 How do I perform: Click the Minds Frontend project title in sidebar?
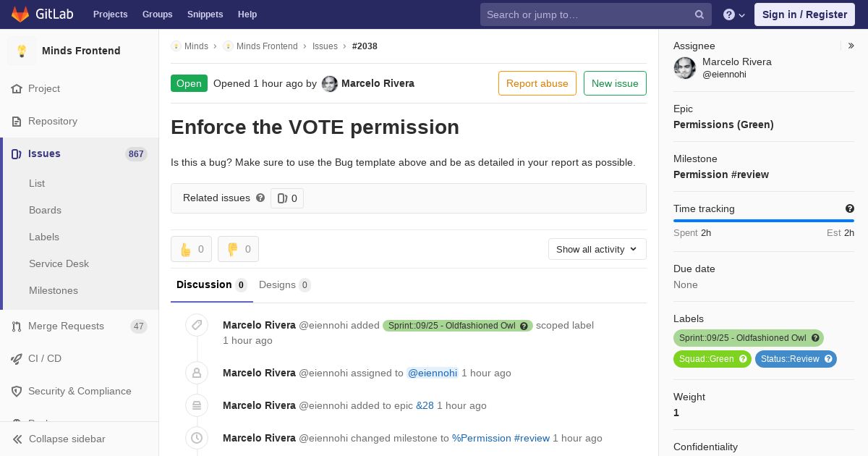click(x=81, y=51)
